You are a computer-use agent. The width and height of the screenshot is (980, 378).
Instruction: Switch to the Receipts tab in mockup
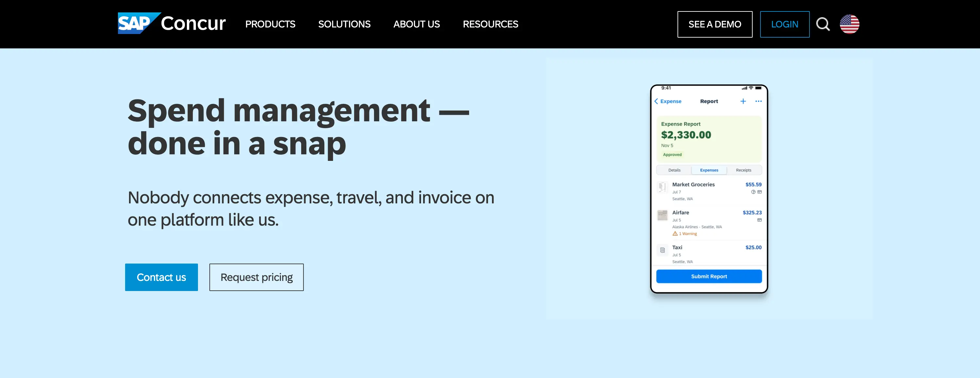743,170
